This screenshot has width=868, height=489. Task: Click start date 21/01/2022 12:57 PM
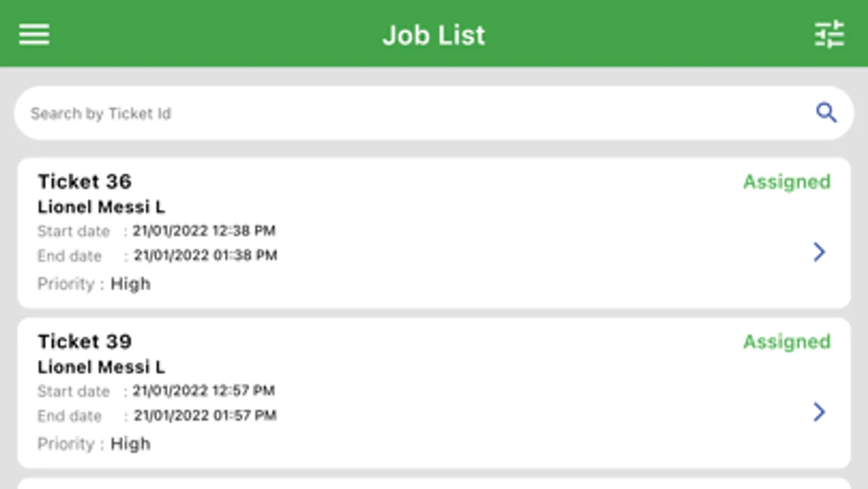point(204,390)
